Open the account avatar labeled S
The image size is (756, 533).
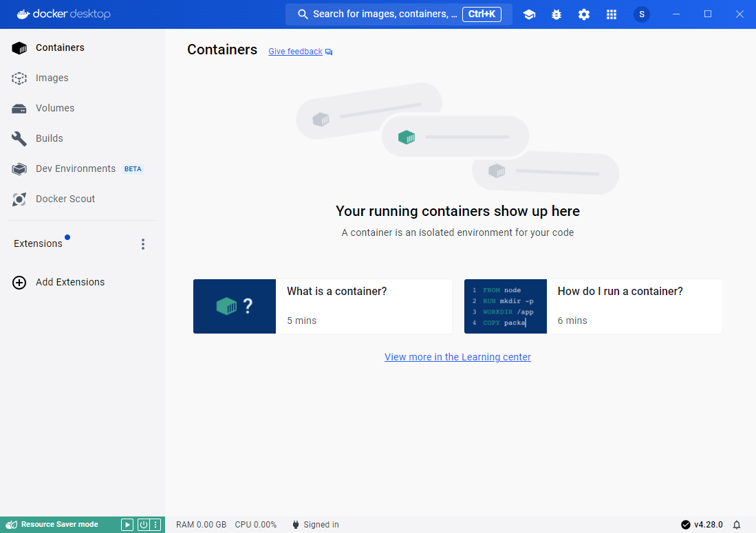[x=642, y=14]
